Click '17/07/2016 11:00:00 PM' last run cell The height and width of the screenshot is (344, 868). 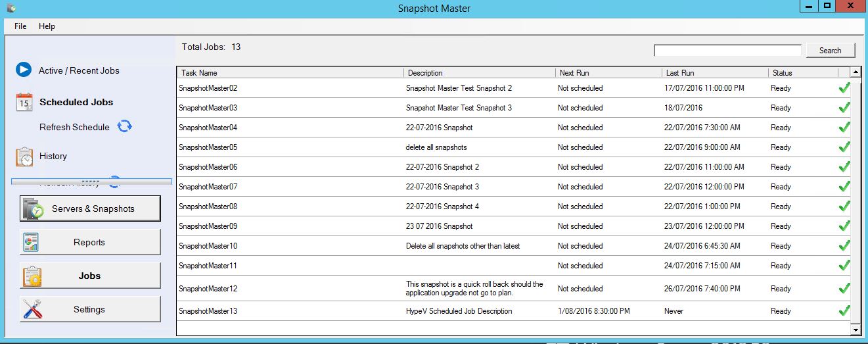(704, 88)
